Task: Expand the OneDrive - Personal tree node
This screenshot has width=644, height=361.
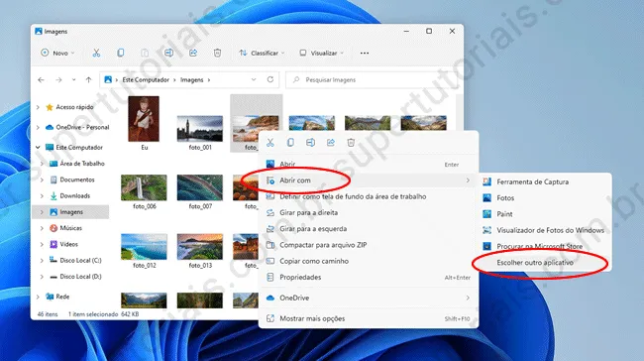Action: click(x=38, y=127)
